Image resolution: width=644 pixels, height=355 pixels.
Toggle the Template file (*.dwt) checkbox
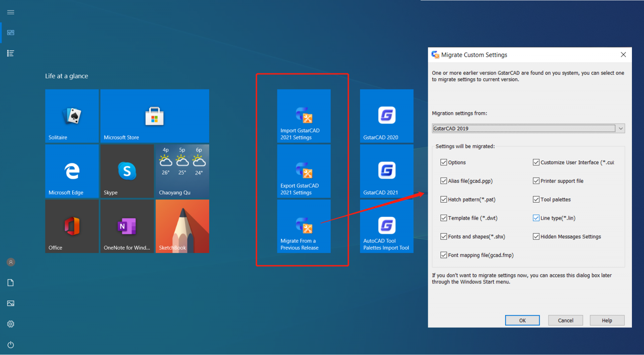pos(444,218)
